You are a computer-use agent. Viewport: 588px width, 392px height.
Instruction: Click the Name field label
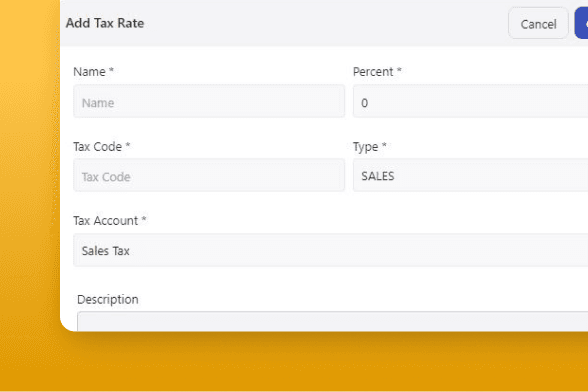tap(89, 72)
